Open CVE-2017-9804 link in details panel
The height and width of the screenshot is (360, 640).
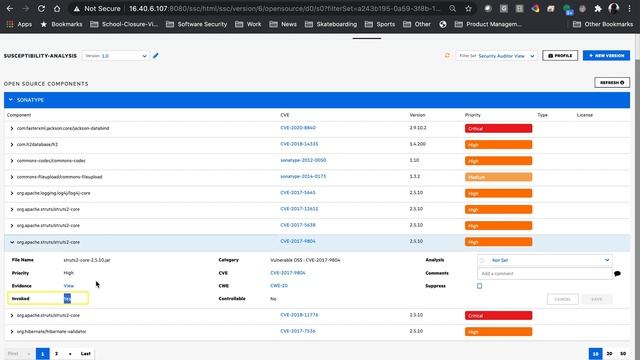click(x=288, y=273)
